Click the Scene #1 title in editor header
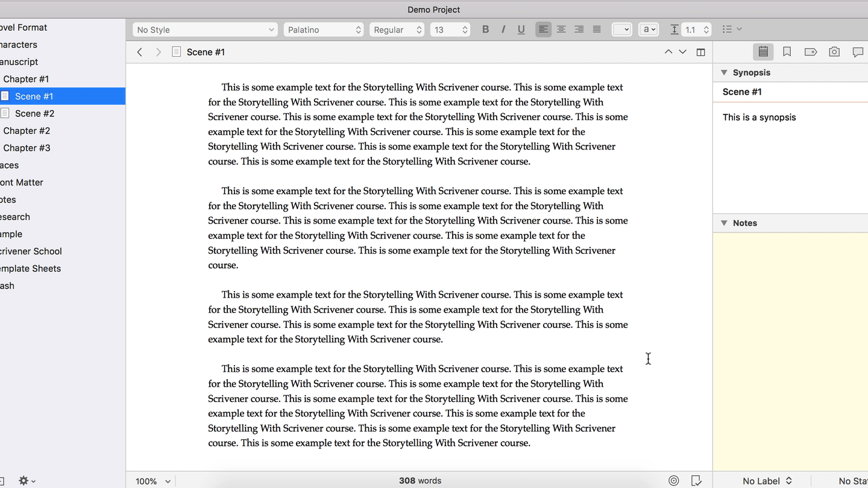 pyautogui.click(x=206, y=52)
